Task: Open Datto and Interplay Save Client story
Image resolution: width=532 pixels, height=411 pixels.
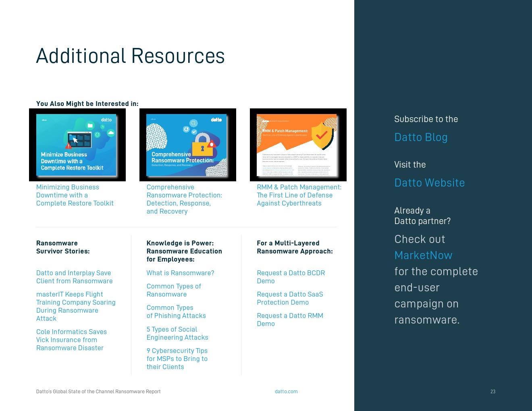Action: 74,277
